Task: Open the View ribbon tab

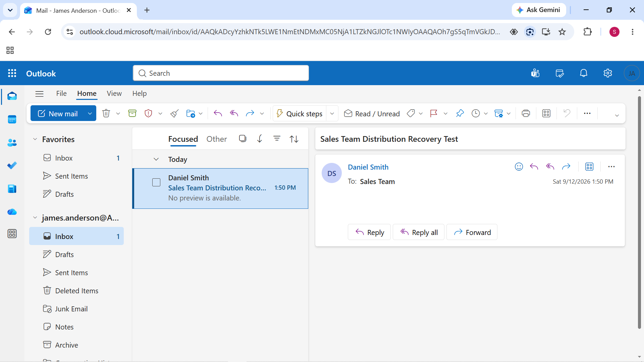Action: click(114, 94)
